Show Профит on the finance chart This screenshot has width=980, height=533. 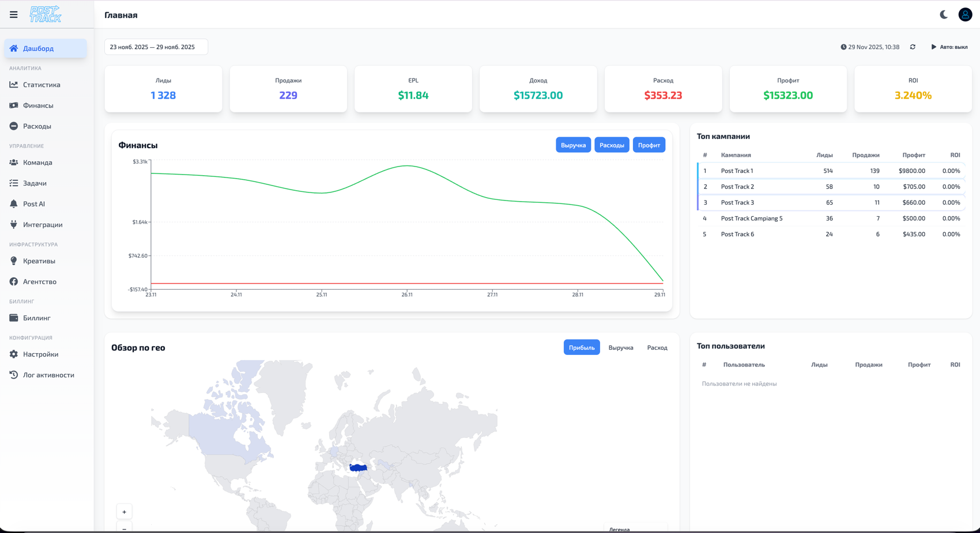[649, 145]
